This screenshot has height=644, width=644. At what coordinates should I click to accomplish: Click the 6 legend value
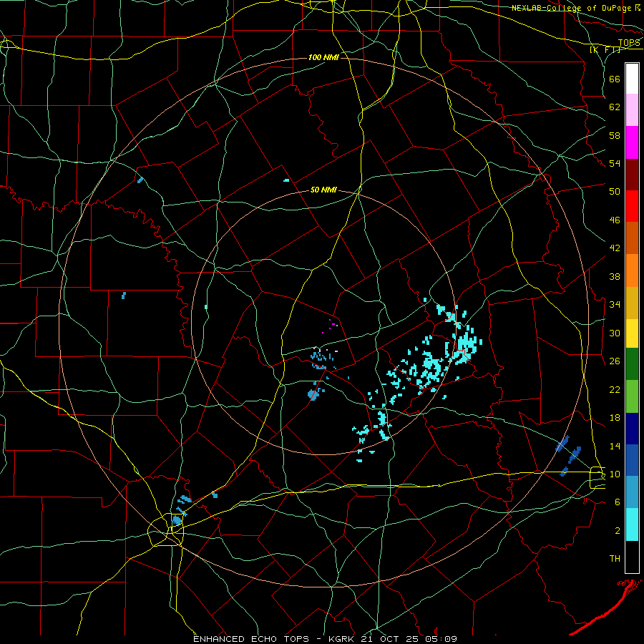(x=617, y=502)
